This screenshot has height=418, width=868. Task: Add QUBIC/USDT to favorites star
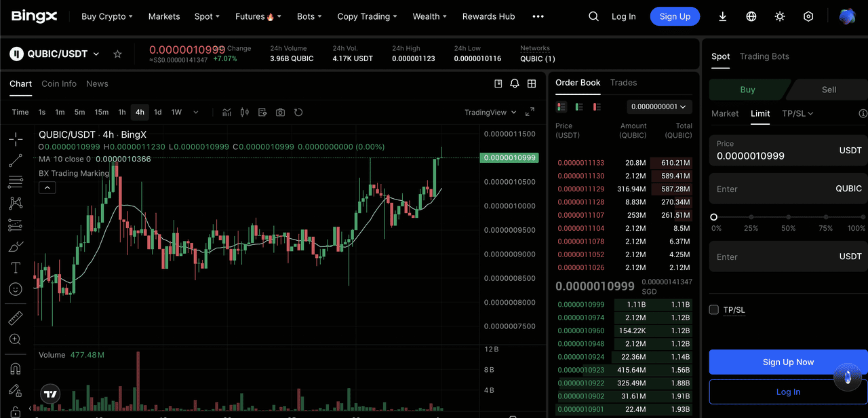coord(117,54)
